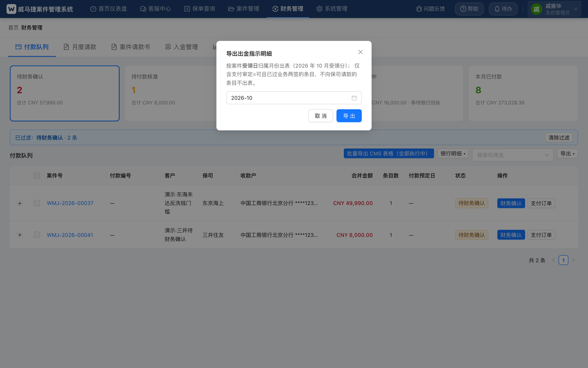Select the 本月已付款 summary card
Image resolution: width=588 pixels, height=368 pixels.
pos(523,93)
